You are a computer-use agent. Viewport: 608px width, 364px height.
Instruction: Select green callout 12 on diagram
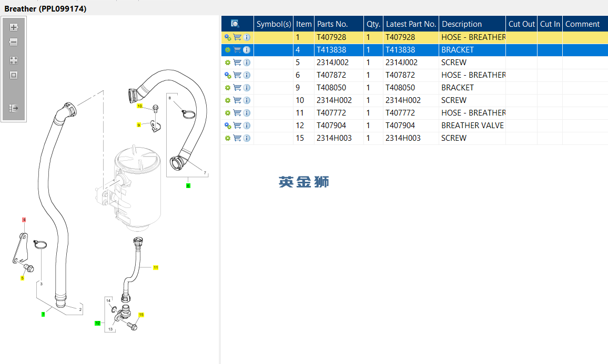98,323
